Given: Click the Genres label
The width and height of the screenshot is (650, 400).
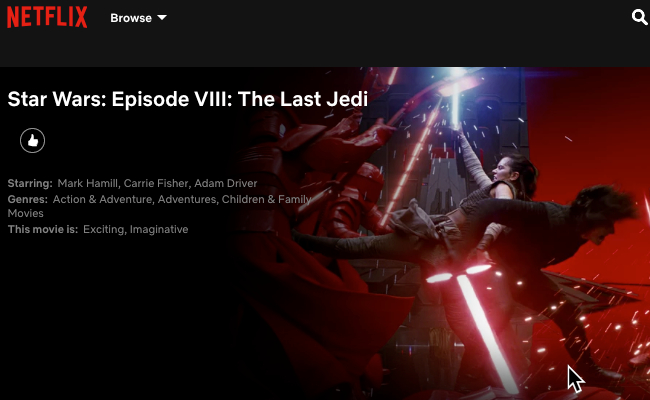Looking at the screenshot, I should [27, 199].
